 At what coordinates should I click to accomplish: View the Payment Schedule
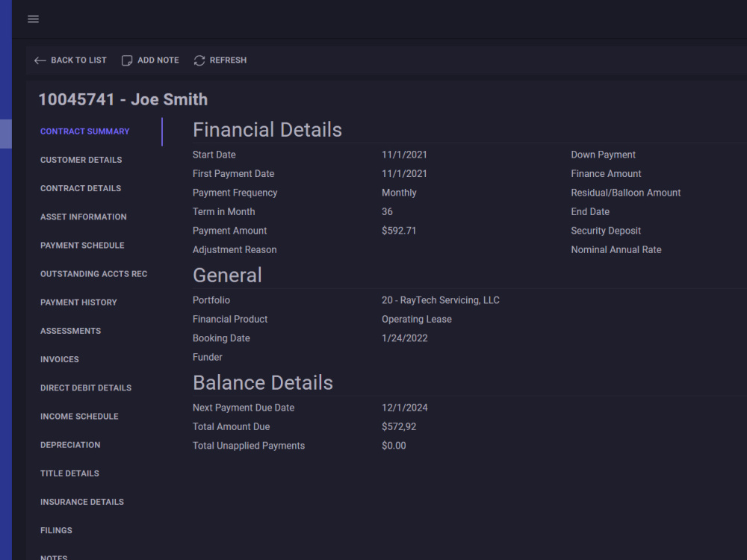click(x=82, y=246)
